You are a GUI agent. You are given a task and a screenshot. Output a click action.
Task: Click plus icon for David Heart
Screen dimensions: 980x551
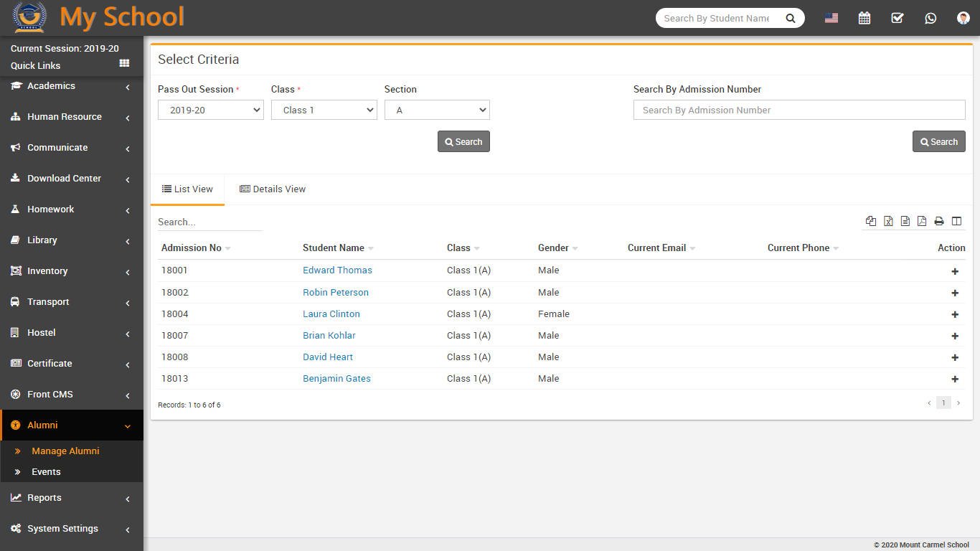[x=955, y=357]
